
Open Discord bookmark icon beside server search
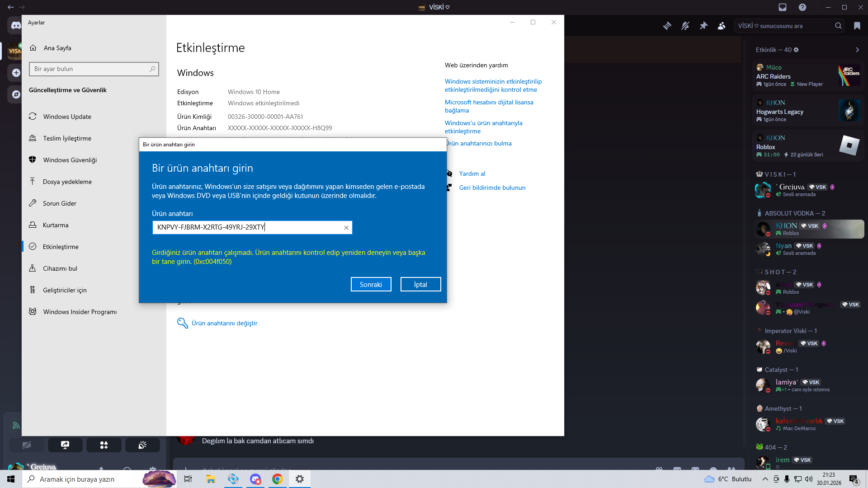(857, 26)
